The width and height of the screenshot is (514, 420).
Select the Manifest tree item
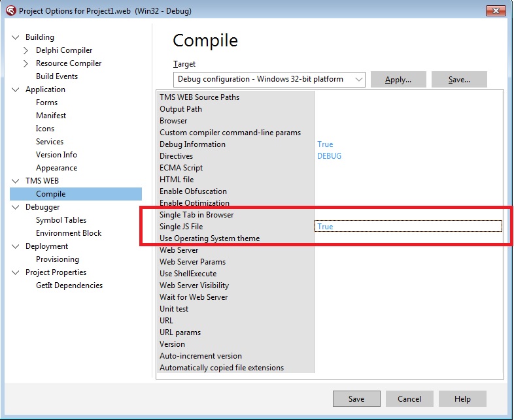point(51,116)
